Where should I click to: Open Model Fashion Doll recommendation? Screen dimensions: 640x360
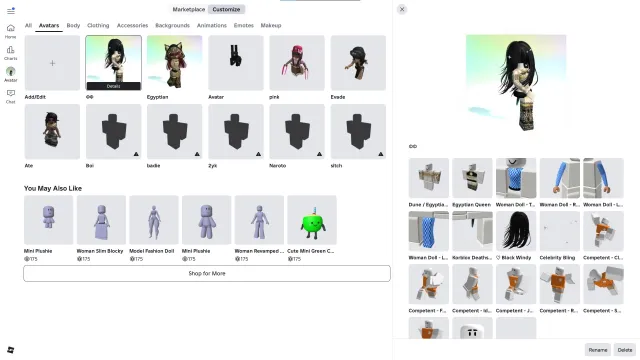pyautogui.click(x=154, y=220)
